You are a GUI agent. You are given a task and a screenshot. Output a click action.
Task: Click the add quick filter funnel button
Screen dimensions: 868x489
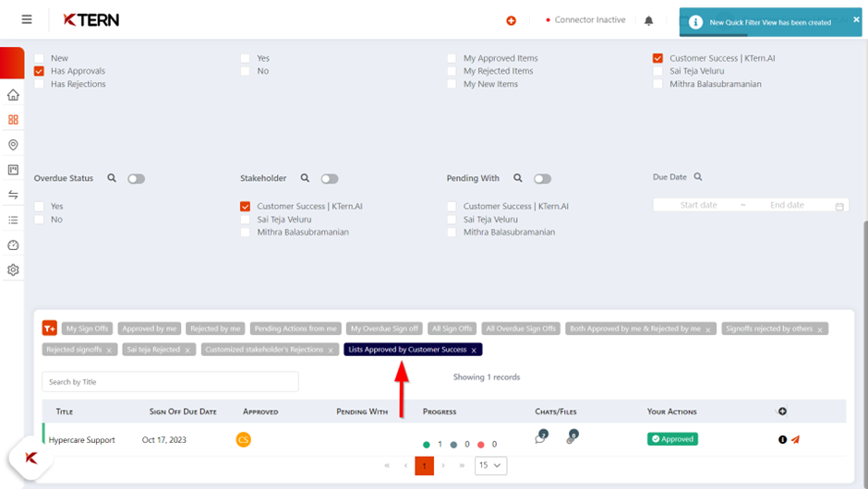[x=49, y=328]
